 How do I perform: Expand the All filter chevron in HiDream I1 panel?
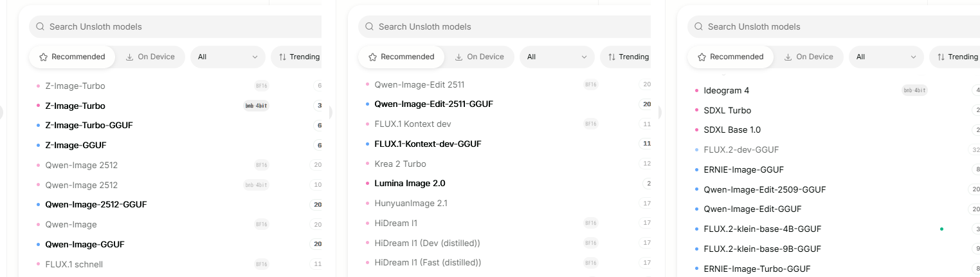[584, 57]
